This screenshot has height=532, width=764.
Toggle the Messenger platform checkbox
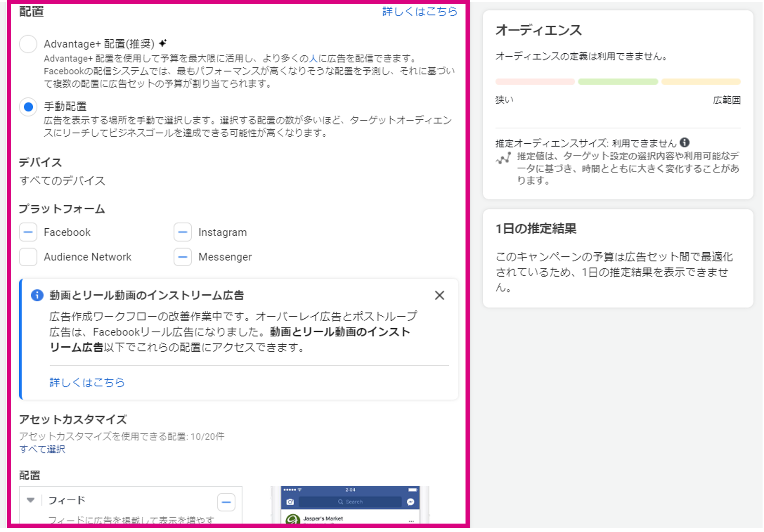pyautogui.click(x=182, y=257)
